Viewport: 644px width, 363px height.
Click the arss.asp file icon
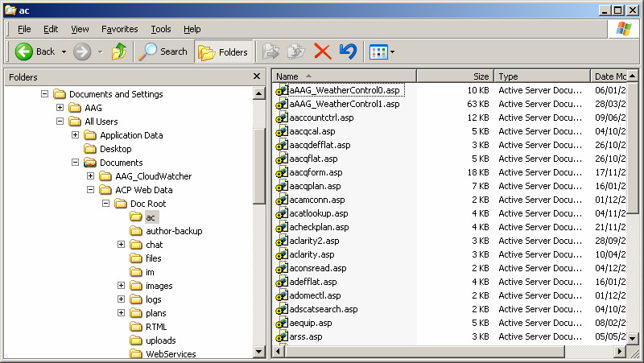click(x=281, y=336)
